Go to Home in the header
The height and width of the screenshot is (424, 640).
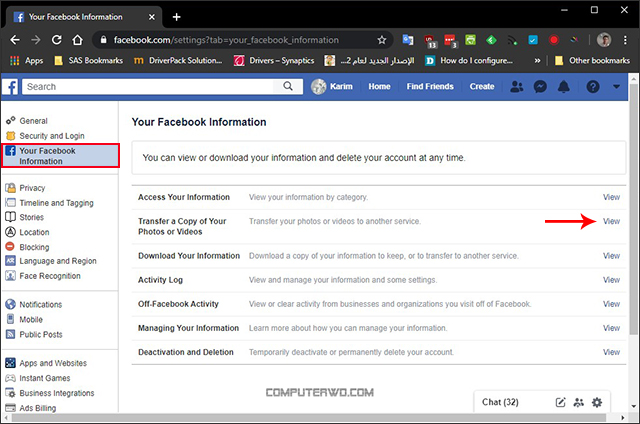click(x=379, y=87)
